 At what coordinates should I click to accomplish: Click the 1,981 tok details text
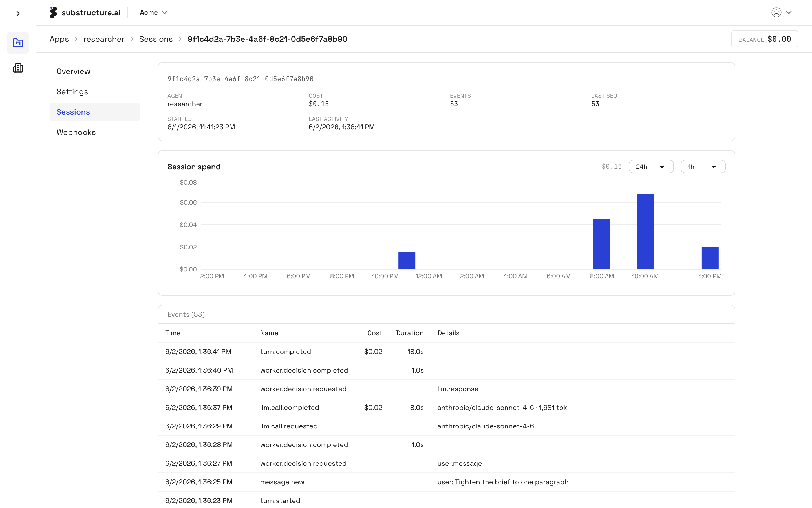[x=553, y=408]
